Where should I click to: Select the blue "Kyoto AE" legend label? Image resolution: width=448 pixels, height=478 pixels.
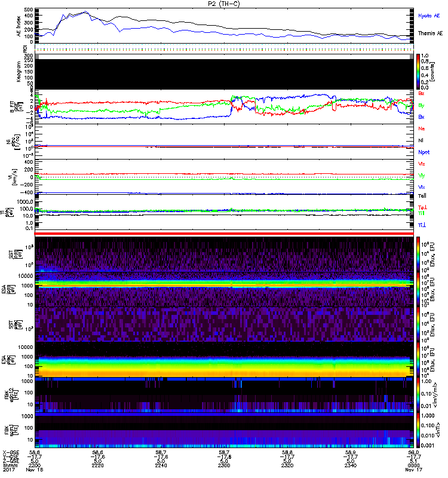[x=429, y=16]
